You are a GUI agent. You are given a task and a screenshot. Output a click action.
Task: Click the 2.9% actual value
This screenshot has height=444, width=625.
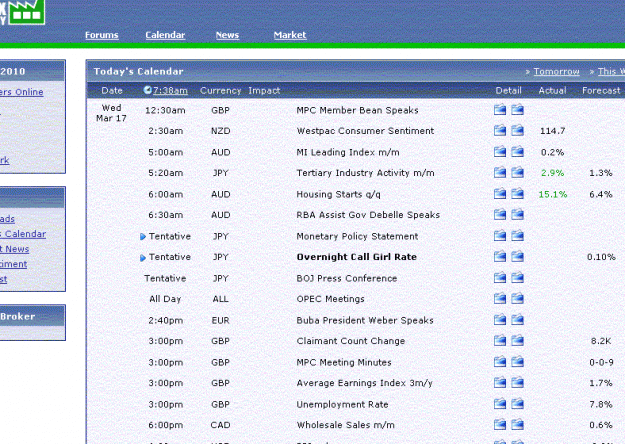(552, 173)
